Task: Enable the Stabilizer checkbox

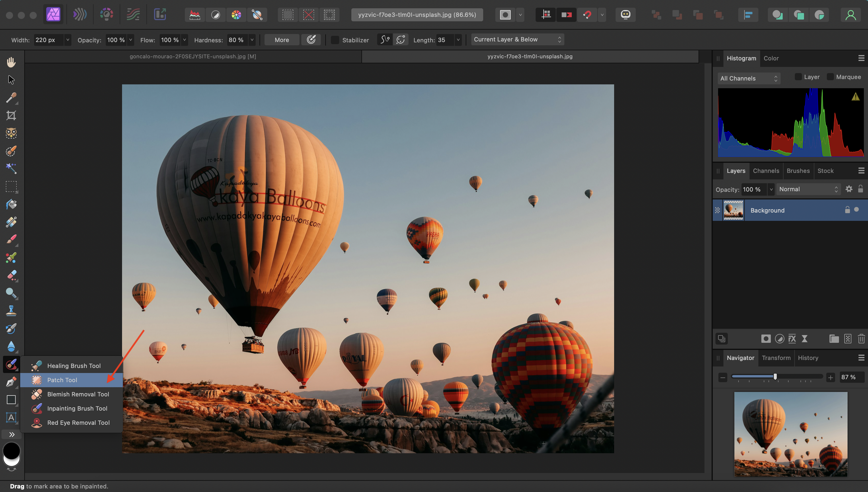Action: click(335, 40)
